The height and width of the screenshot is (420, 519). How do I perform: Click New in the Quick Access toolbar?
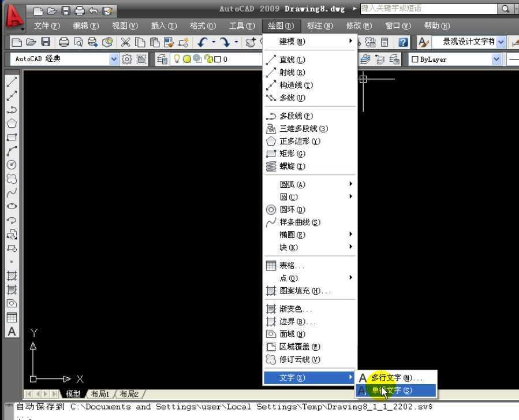coord(39,11)
